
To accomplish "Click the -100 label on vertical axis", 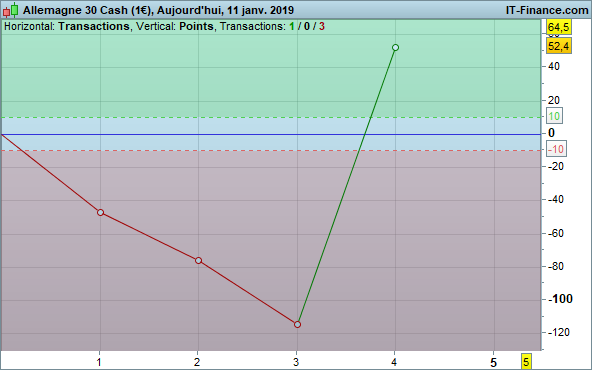I will pos(560,299).
